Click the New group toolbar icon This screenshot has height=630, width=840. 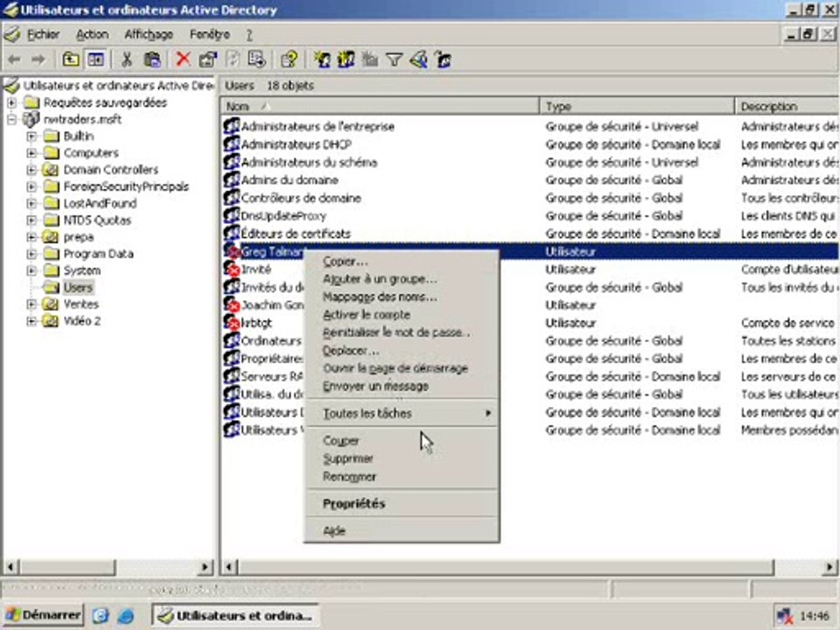pos(346,59)
